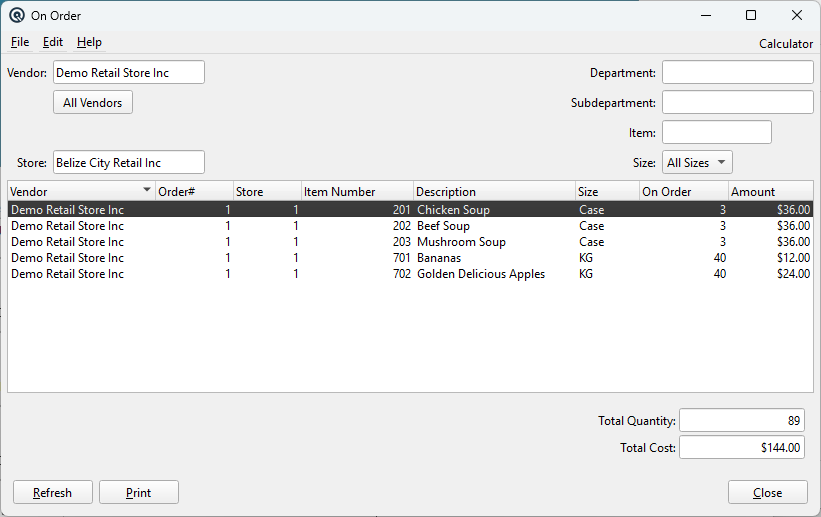The height and width of the screenshot is (517, 821).
Task: Select the Chicken Soup row
Action: 410,210
